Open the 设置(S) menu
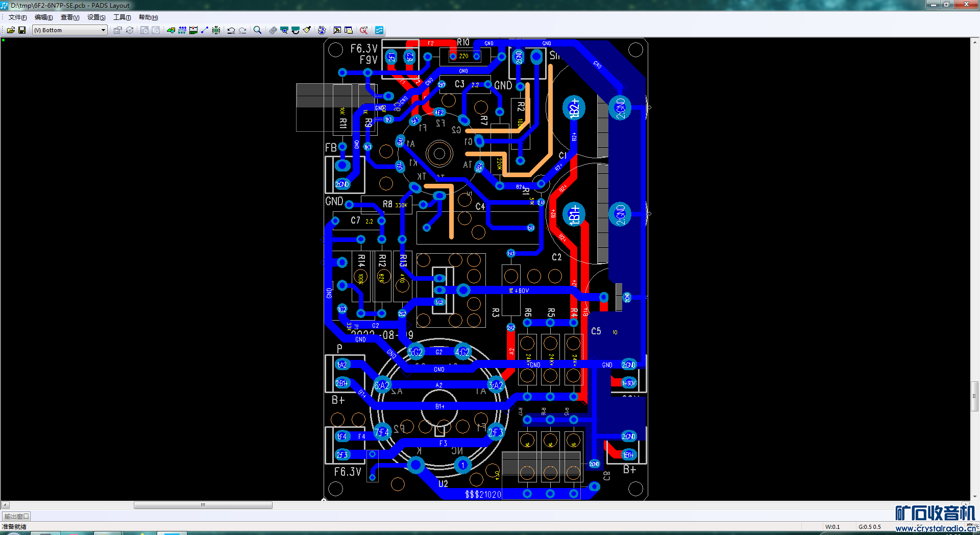Viewport: 980px width, 535px height. click(96, 17)
